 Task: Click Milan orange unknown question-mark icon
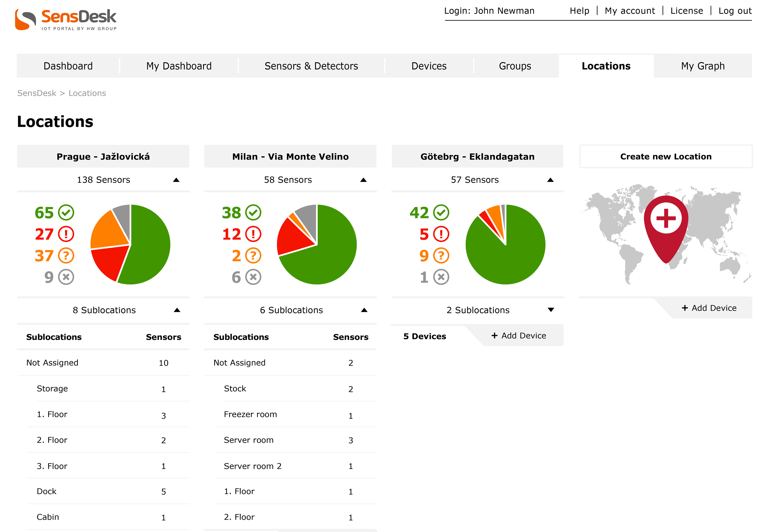pos(253,255)
